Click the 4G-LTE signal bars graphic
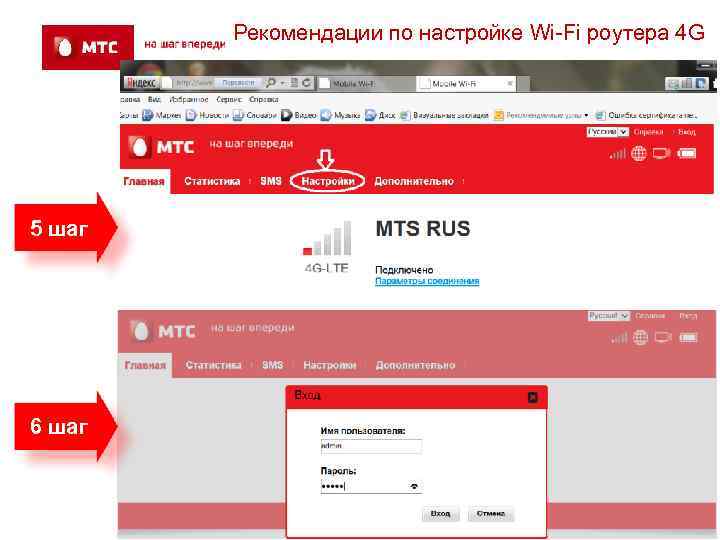The width and height of the screenshot is (720, 540). 327,238
